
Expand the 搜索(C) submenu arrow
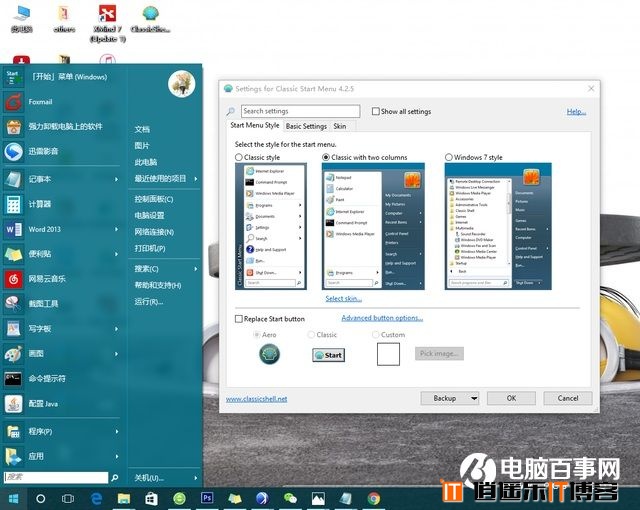click(x=196, y=269)
